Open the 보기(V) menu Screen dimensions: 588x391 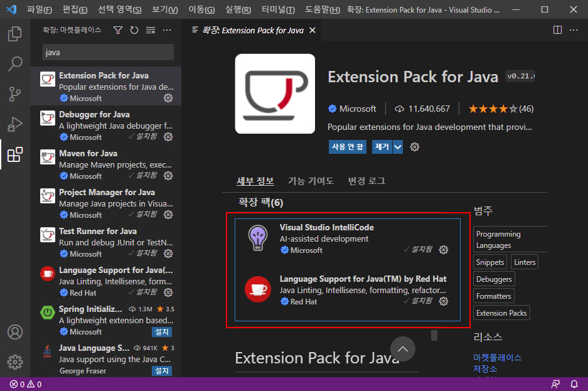point(165,10)
